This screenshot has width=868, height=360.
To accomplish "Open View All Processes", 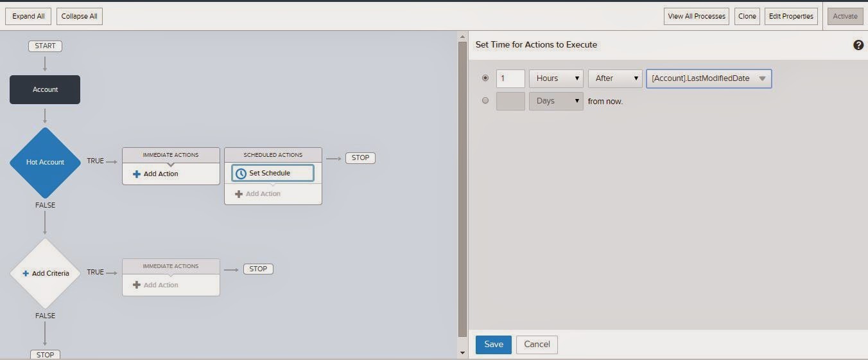I will point(697,16).
